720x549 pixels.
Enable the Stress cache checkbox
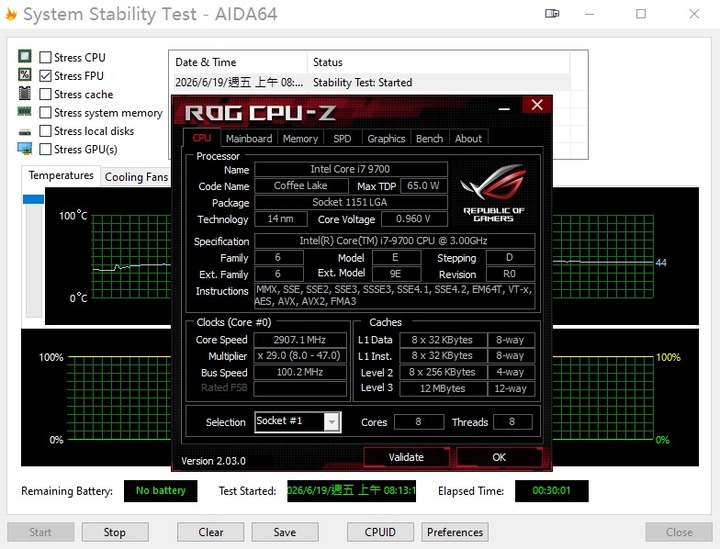pyautogui.click(x=45, y=94)
